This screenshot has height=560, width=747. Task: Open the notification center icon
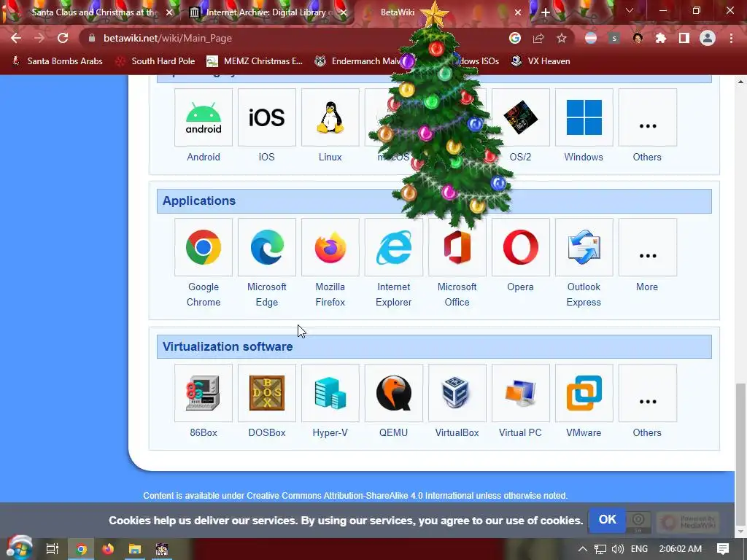pyautogui.click(x=723, y=549)
